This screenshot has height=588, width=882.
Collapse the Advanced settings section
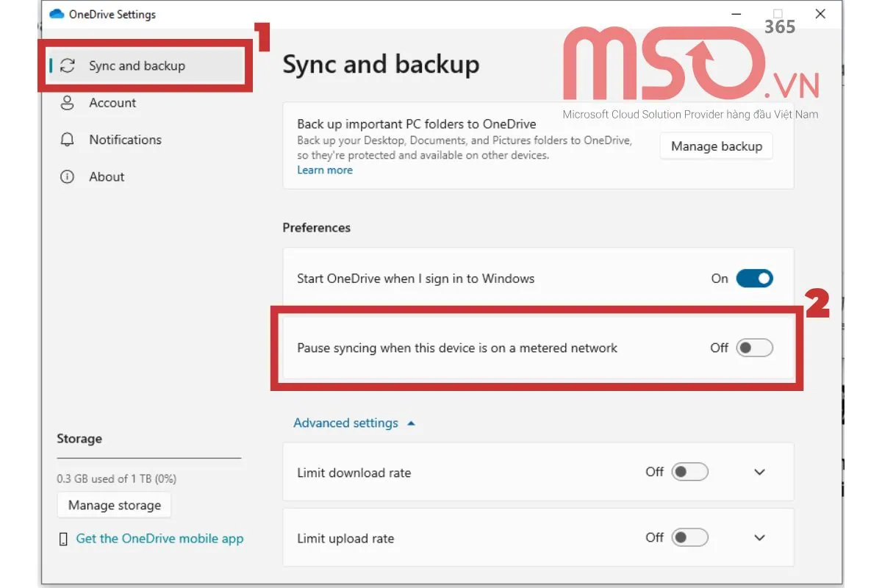click(354, 423)
